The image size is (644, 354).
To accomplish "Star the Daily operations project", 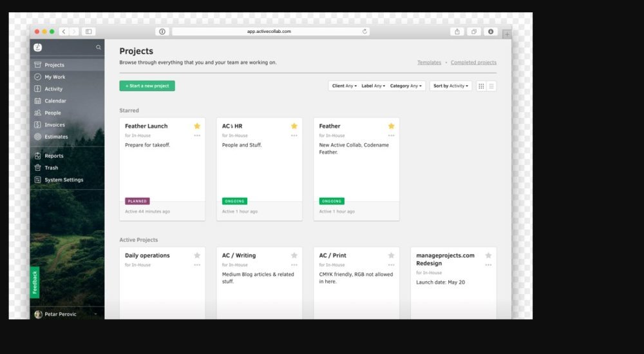I will coord(197,255).
